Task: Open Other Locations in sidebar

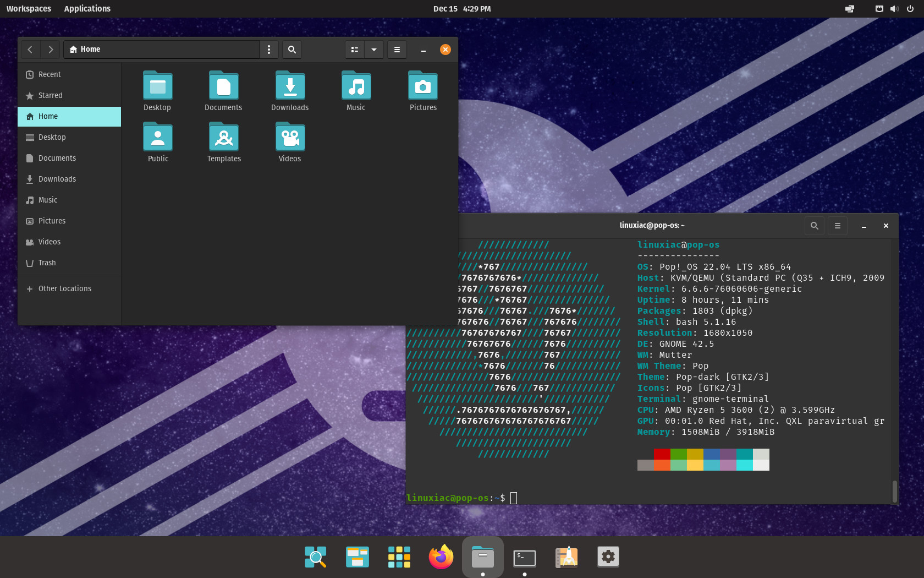Action: [x=69, y=288]
